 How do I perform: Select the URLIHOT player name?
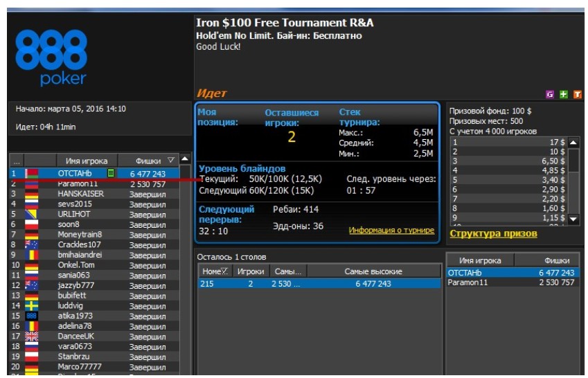[x=74, y=214]
